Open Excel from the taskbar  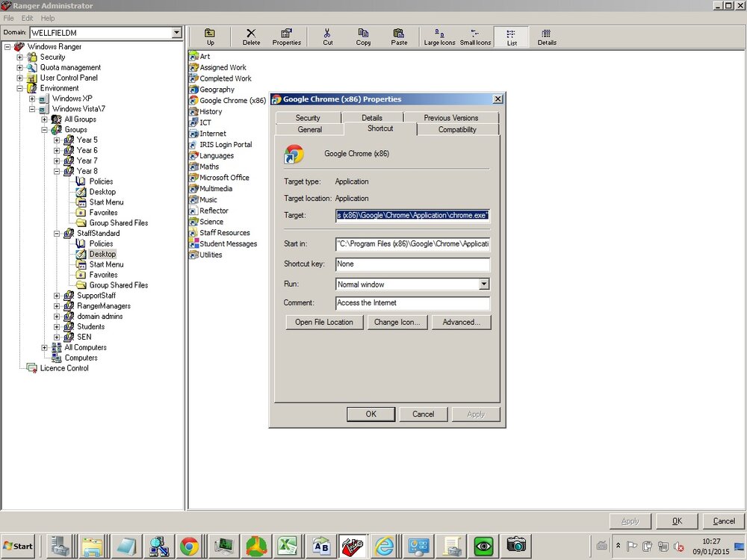pos(288,547)
